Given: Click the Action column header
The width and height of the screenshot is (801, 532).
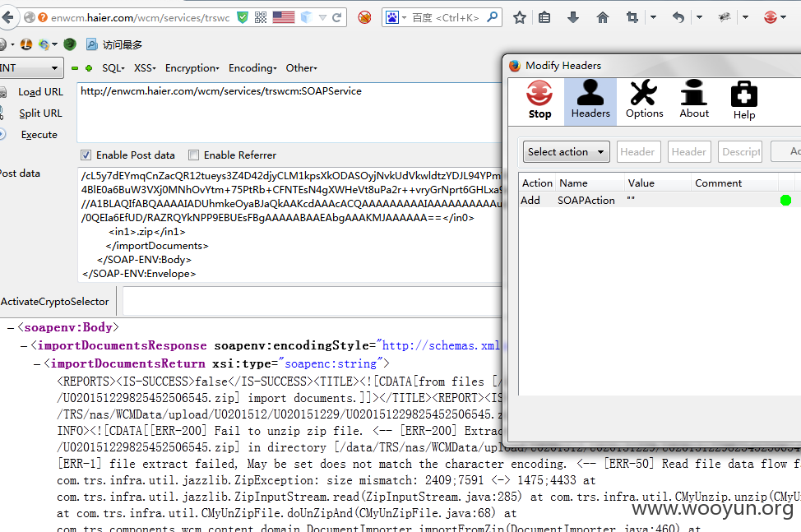Looking at the screenshot, I should (537, 183).
